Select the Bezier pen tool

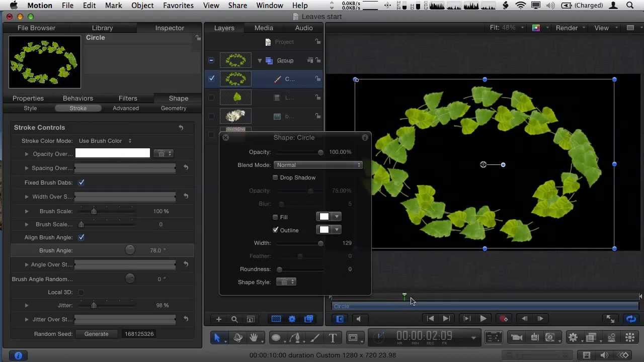[295, 338]
